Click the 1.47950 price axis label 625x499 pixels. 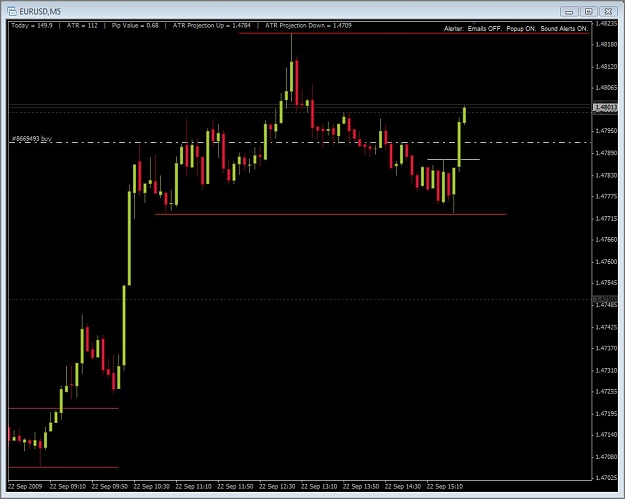[606, 131]
